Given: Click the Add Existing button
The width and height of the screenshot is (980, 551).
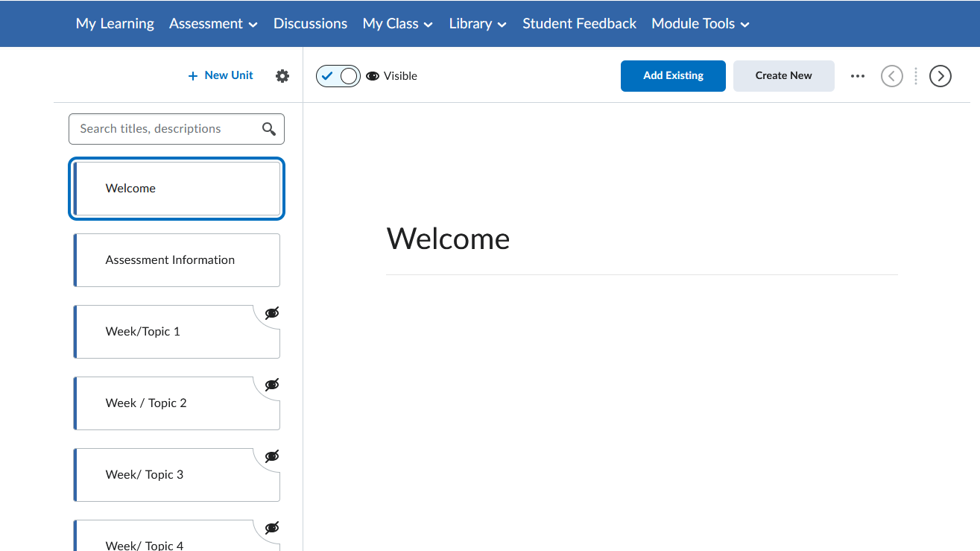Looking at the screenshot, I should pyautogui.click(x=672, y=75).
